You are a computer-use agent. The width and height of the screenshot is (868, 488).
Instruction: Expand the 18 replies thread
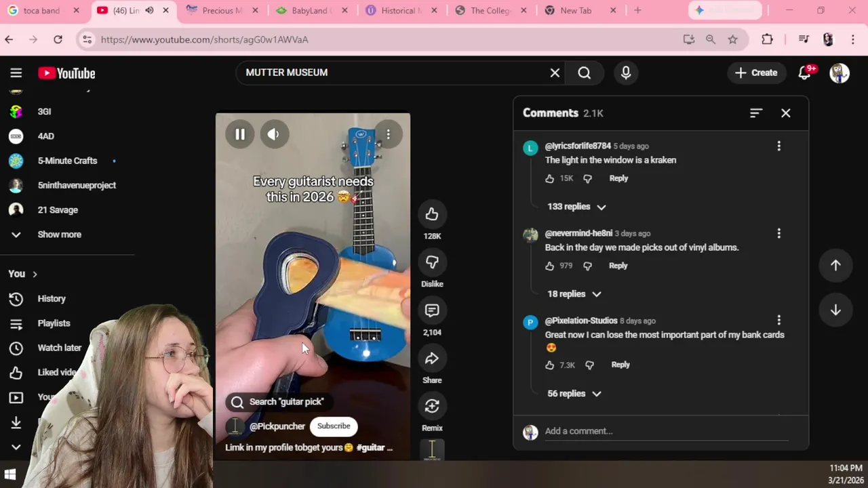pos(574,294)
